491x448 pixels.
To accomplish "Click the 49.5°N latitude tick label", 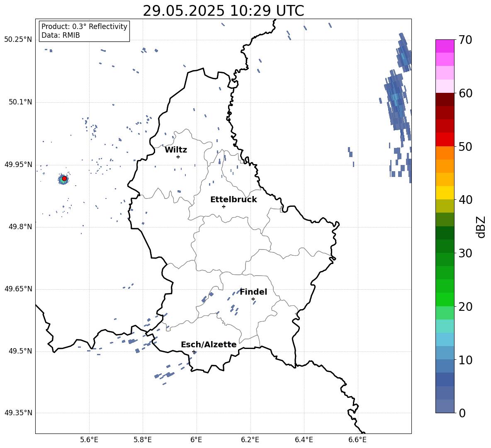I will click(20, 351).
